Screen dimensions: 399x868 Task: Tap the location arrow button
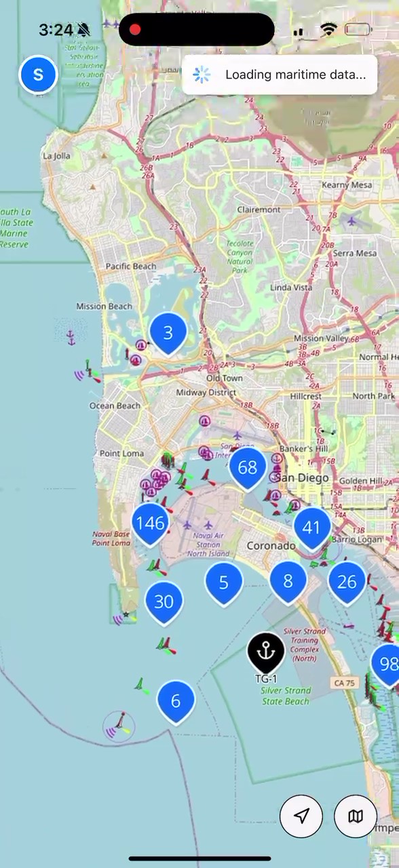click(x=301, y=816)
